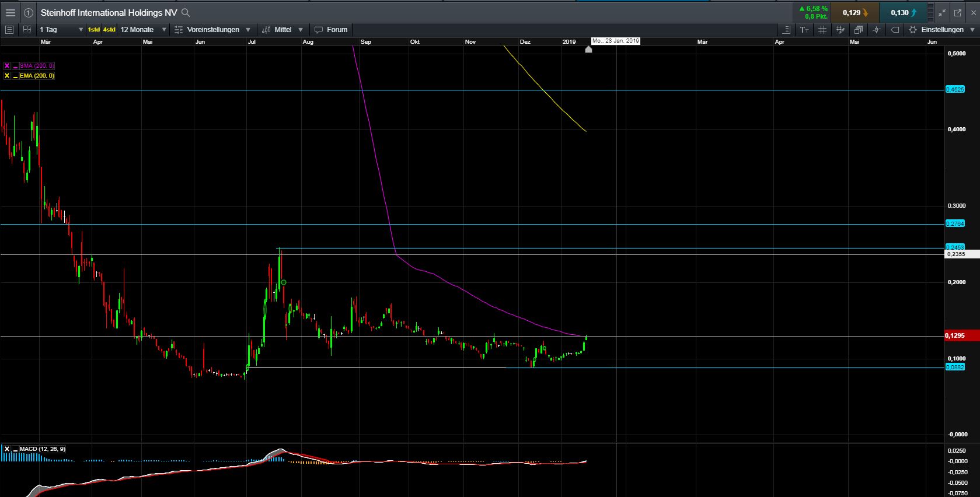Screen dimensions: 980x497
Task: Click the price tag label icon
Action: click(895, 29)
